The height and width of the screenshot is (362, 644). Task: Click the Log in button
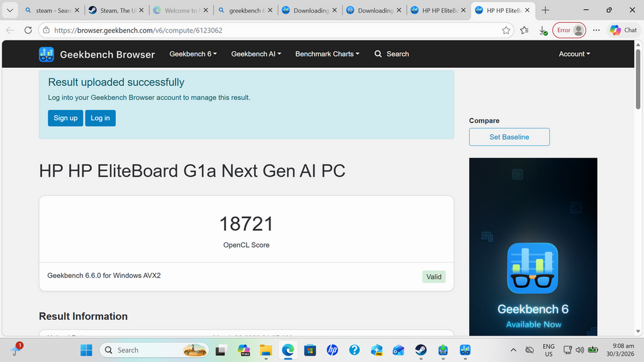(100, 118)
